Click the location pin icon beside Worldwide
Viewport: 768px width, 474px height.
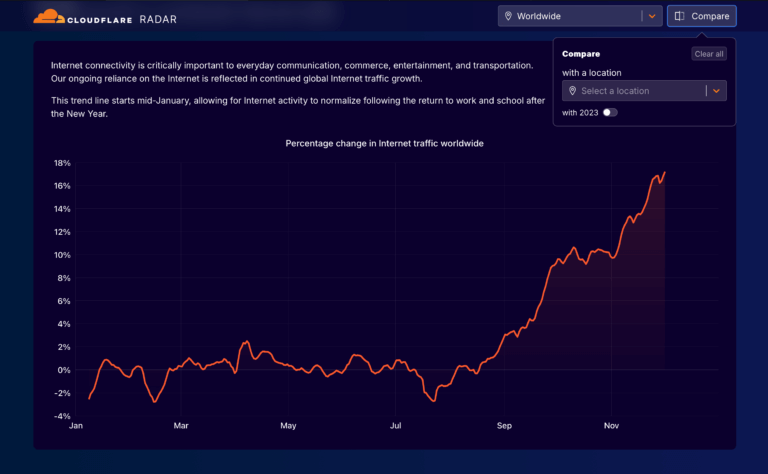tap(508, 16)
